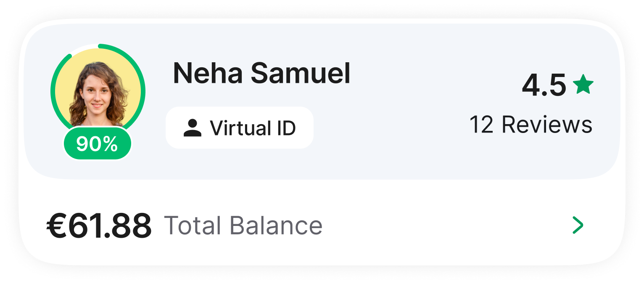This screenshot has width=644, height=284.
Task: Click the €61.88 balance amount
Action: [99, 226]
